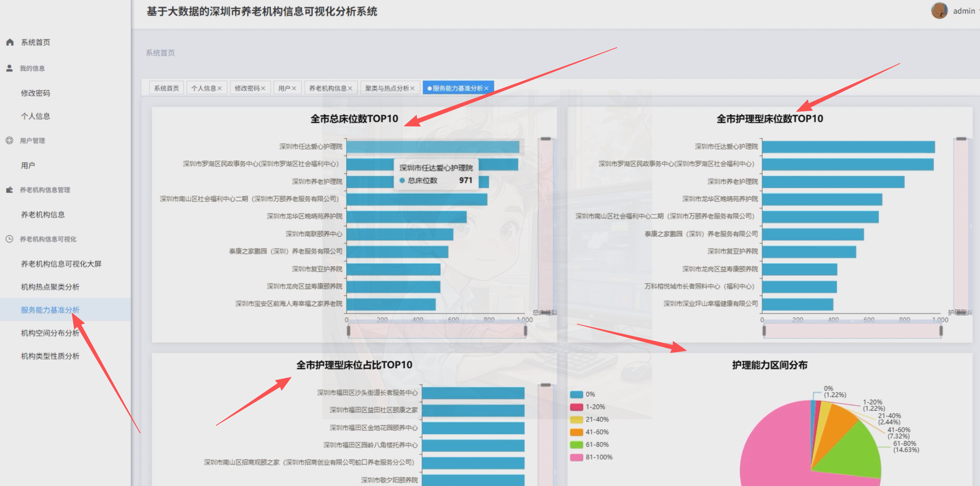This screenshot has width=980, height=486.
Task: Switch to the 养老机构信息 tab
Action: 328,88
